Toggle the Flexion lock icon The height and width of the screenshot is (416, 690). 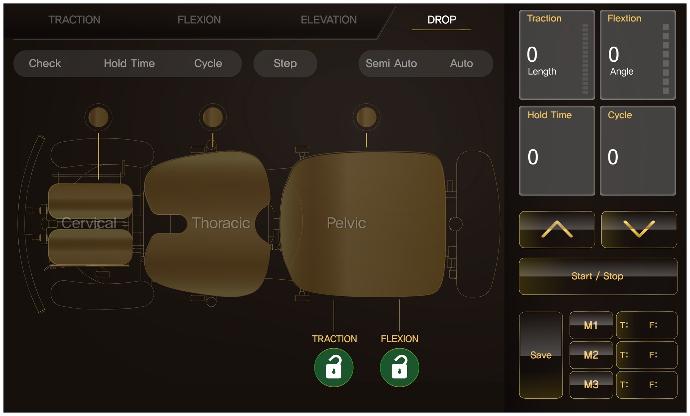pyautogui.click(x=399, y=367)
